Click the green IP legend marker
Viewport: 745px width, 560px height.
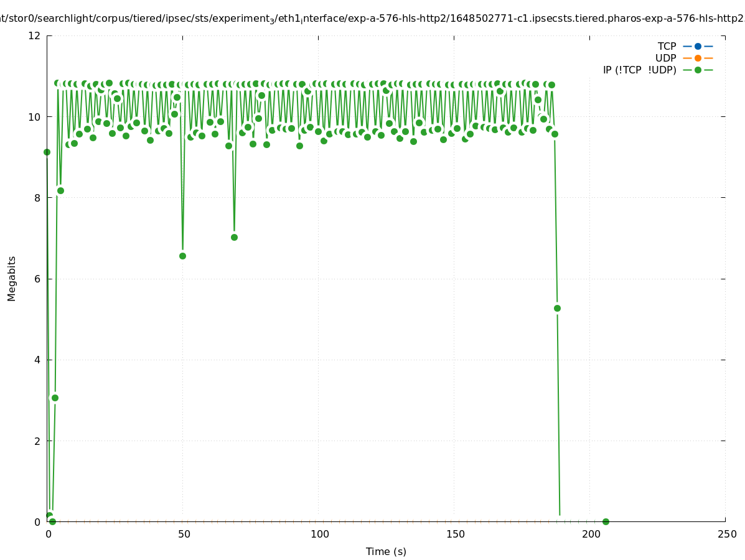[698, 70]
